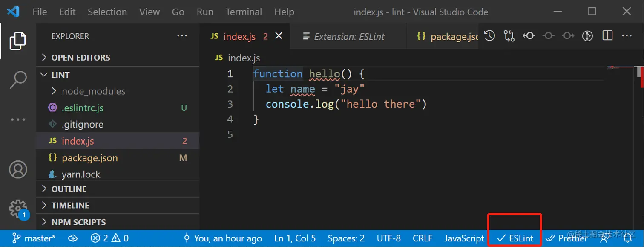Click the VS Code logo icon

click(13, 12)
